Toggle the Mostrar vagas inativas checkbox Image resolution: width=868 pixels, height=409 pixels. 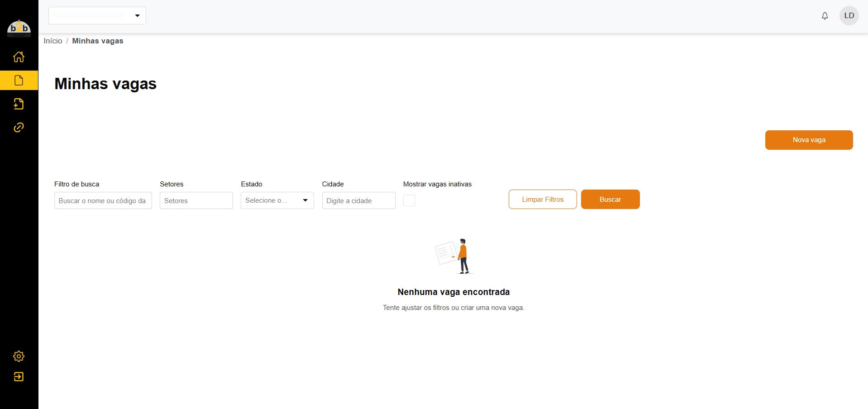(x=409, y=200)
